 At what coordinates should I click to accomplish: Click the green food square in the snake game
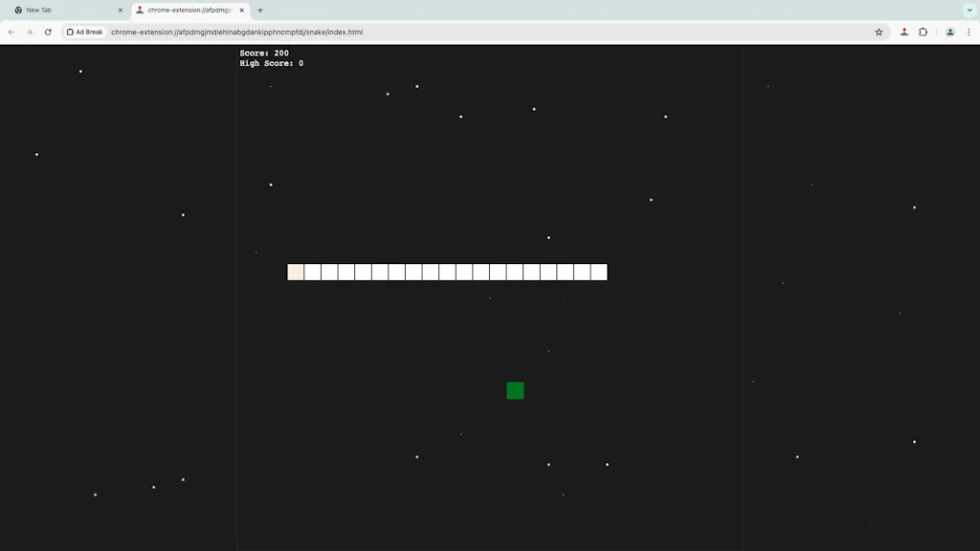[515, 390]
